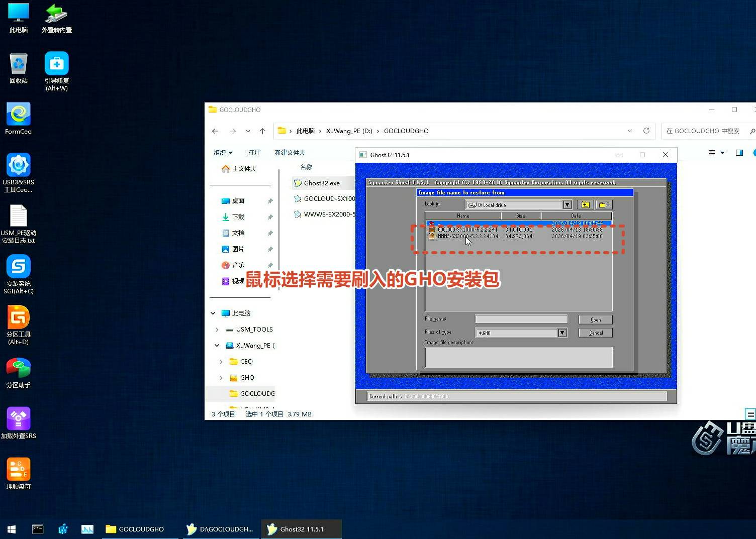The width and height of the screenshot is (756, 539).
Task: Open the command prompt icon on taskbar
Action: [x=38, y=529]
